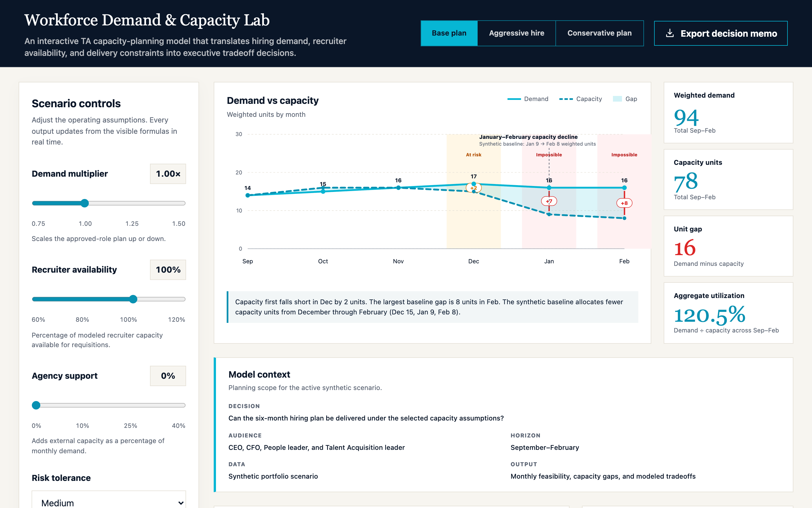Image resolution: width=812 pixels, height=508 pixels.
Task: Click the 'January–February capacity decline' annotation
Action: [528, 137]
